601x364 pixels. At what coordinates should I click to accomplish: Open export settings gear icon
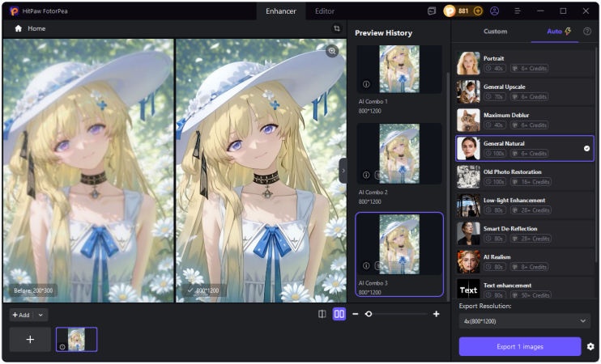(590, 346)
